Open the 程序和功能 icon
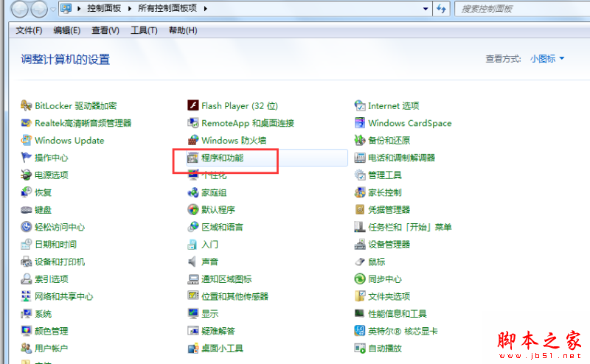Screen dimensions: 590x364 (193, 158)
